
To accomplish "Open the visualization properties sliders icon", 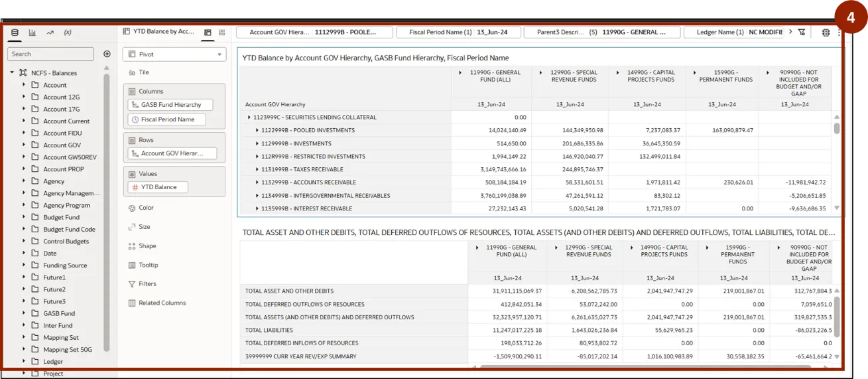I will (x=222, y=32).
